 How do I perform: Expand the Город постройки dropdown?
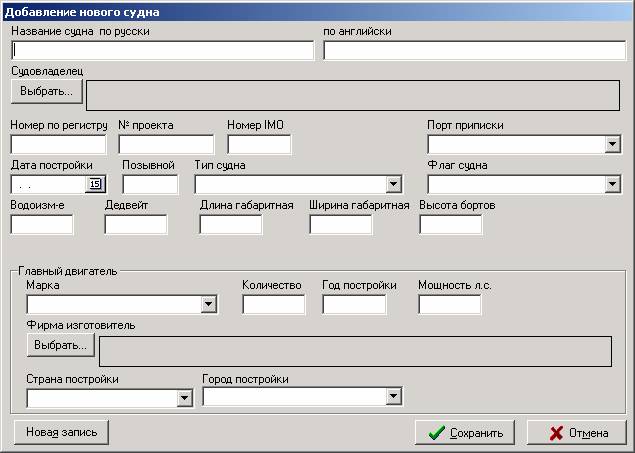[393, 396]
